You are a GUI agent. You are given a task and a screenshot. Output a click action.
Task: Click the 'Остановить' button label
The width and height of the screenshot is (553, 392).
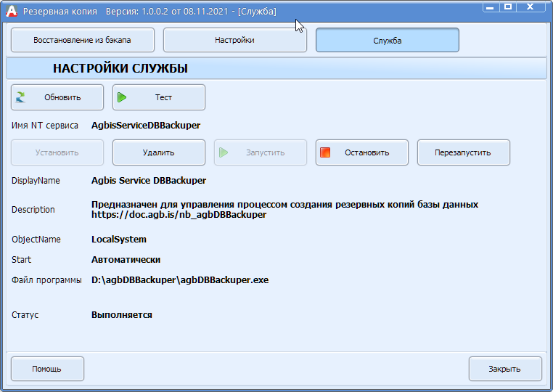pyautogui.click(x=367, y=152)
